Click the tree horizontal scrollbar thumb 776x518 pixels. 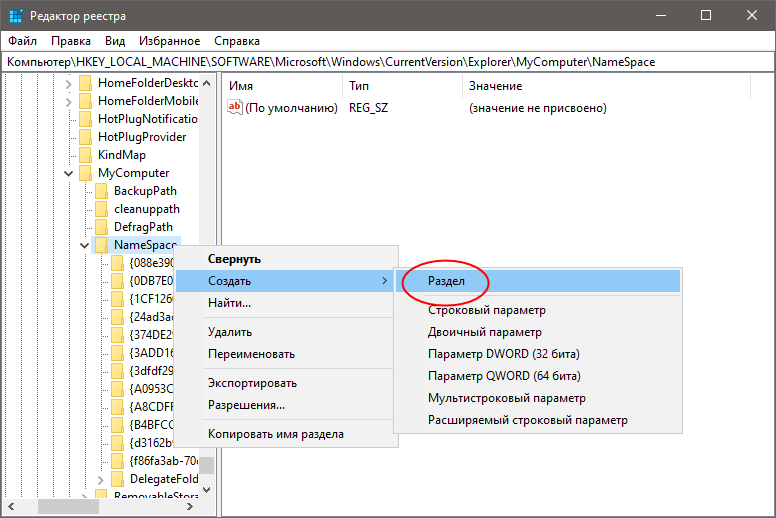tap(68, 507)
